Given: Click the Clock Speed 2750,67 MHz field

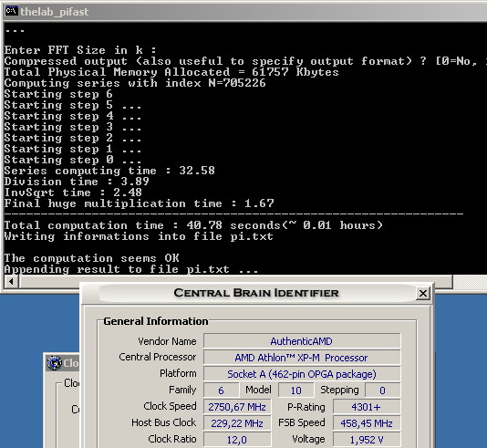Looking at the screenshot, I should pos(237,407).
